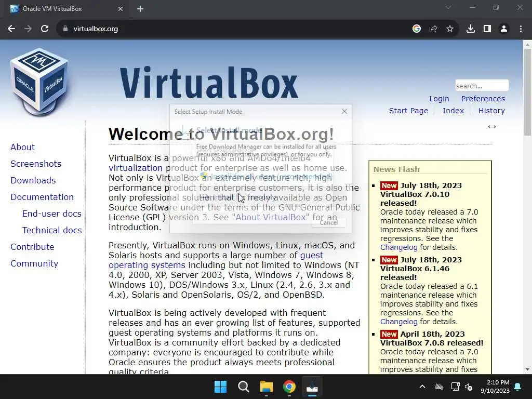Choose Install for all users (recommended)
532x399 pixels.
coord(267,177)
